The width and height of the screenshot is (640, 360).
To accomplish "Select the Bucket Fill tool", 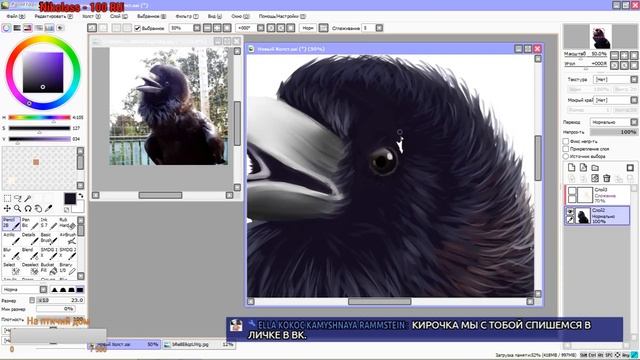I will (x=49, y=269).
